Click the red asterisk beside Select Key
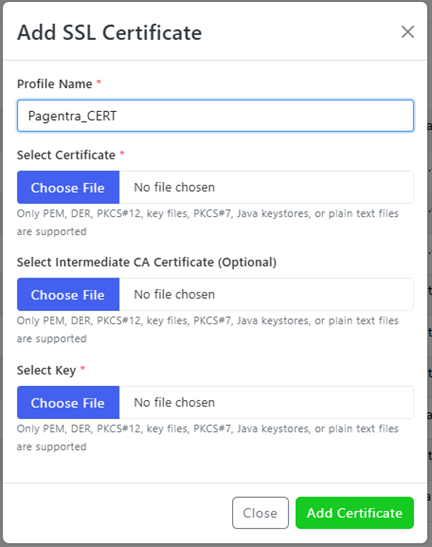The image size is (432, 547). 83,368
